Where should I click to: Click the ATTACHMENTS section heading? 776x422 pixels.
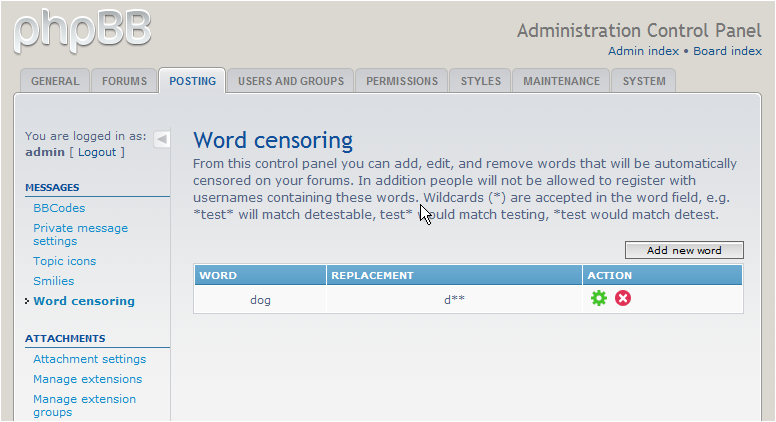[x=65, y=338]
